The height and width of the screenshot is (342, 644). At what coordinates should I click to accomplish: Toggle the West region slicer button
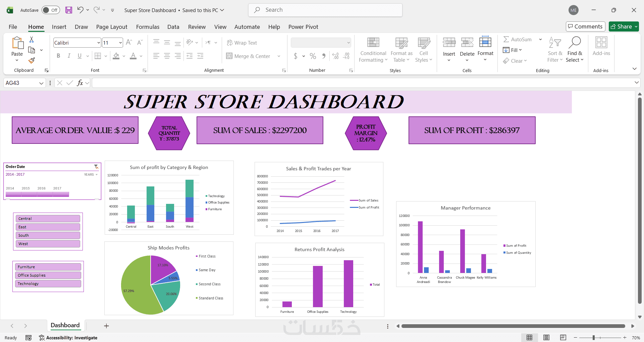48,244
